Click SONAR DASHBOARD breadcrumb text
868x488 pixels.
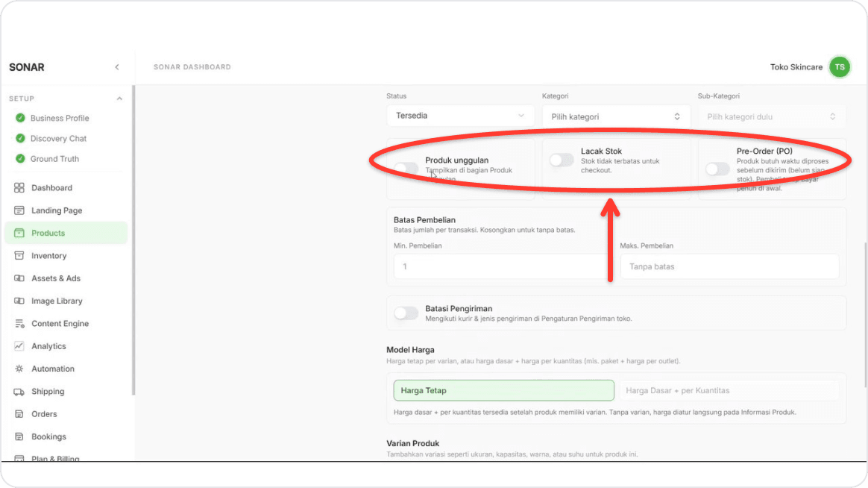point(192,67)
